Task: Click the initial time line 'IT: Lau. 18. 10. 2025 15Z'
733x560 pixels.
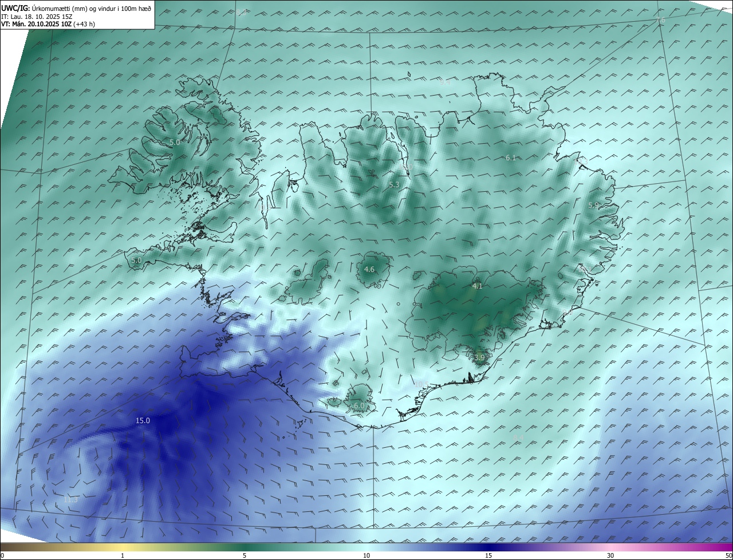Action: click(x=38, y=16)
